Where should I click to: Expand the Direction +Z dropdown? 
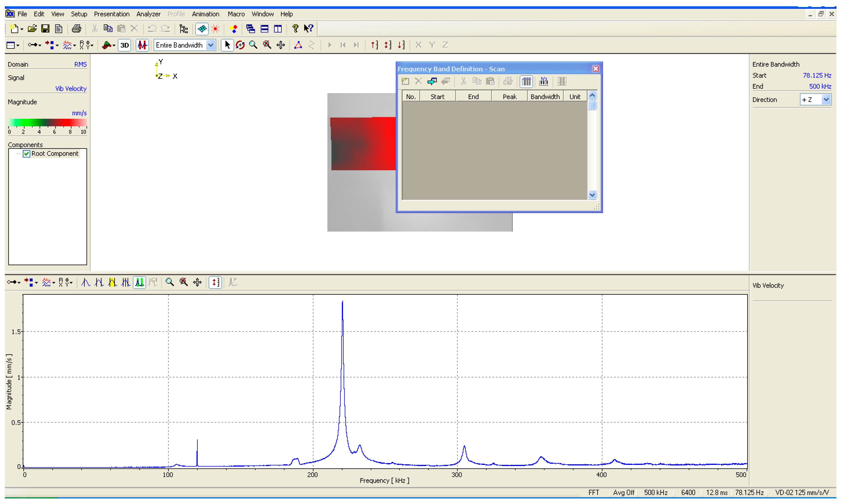coord(826,100)
